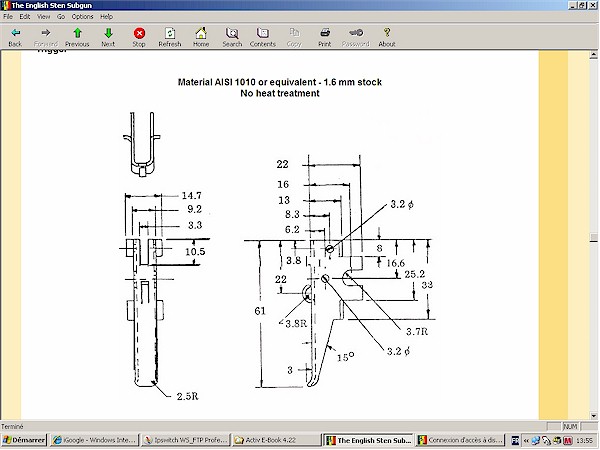Click the Password key icon

pyautogui.click(x=356, y=33)
